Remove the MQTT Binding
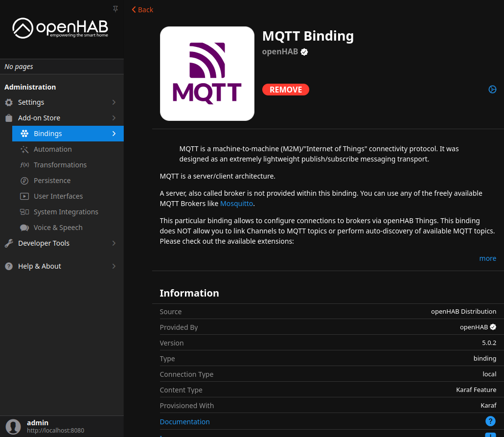This screenshot has width=504, height=437. [x=286, y=90]
